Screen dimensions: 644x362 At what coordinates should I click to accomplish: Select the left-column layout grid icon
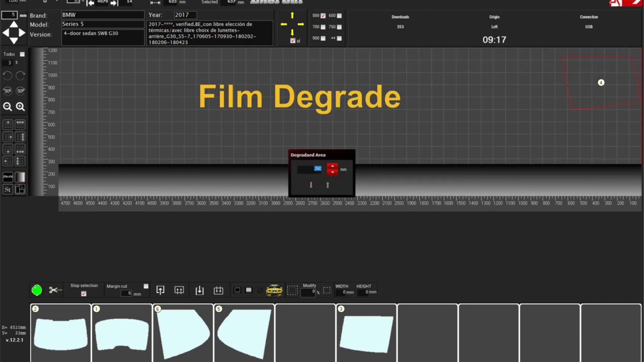[x=20, y=161]
